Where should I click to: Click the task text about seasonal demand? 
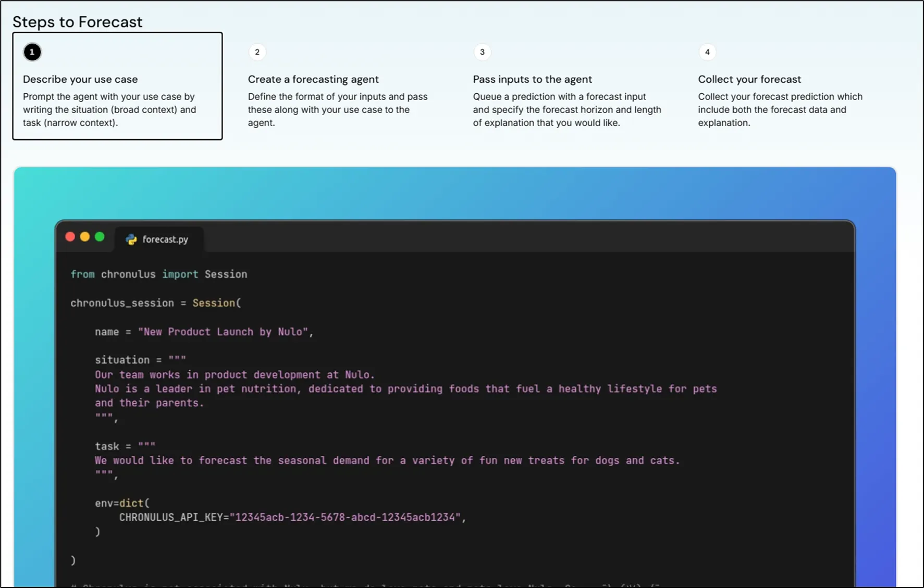(387, 460)
